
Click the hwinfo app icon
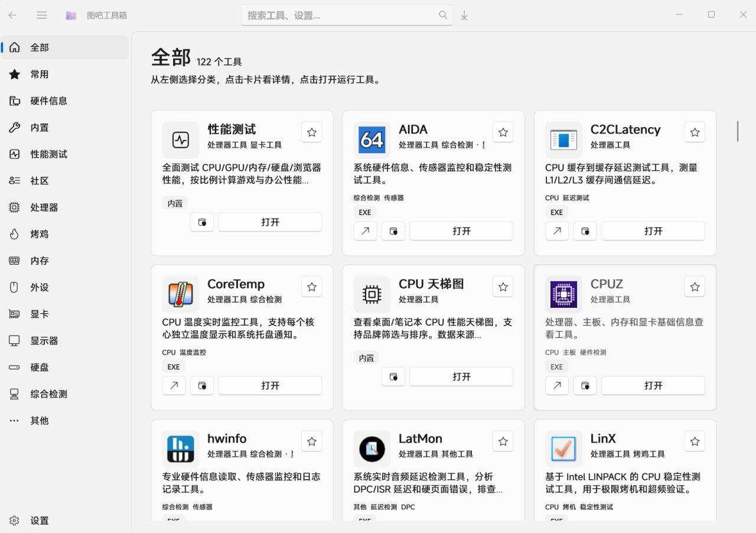pos(181,449)
